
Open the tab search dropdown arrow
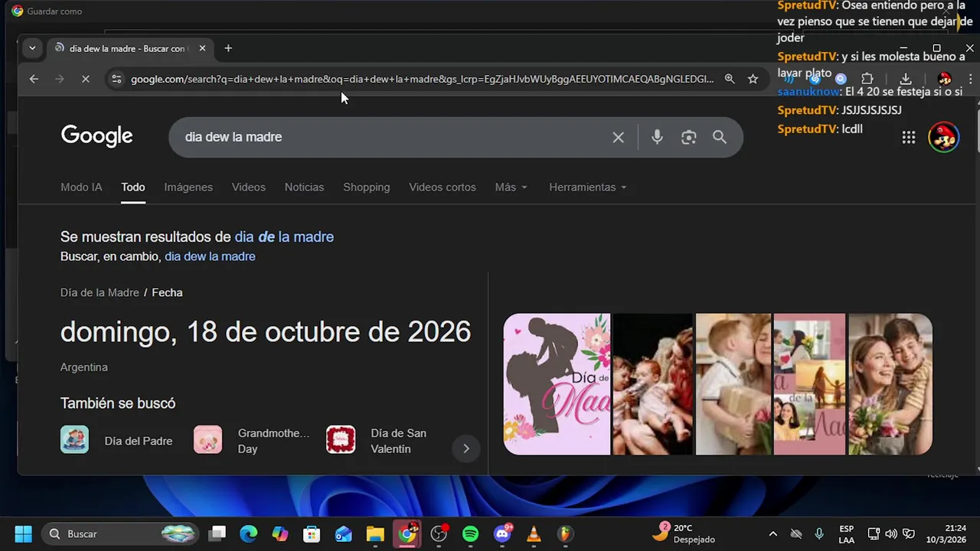[32, 48]
